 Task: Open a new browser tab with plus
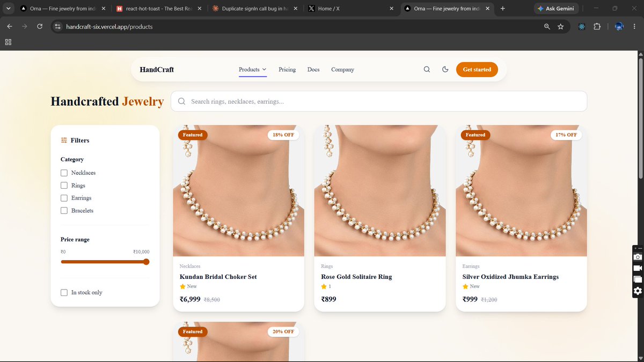pyautogui.click(x=502, y=9)
